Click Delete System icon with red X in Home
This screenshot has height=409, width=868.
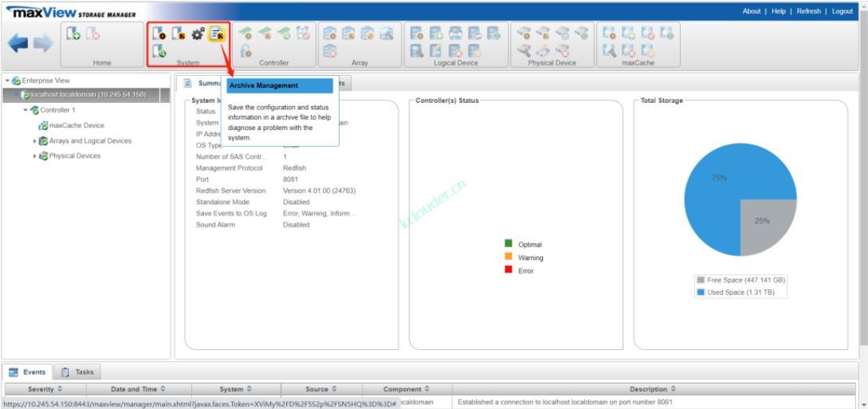pyautogui.click(x=92, y=33)
